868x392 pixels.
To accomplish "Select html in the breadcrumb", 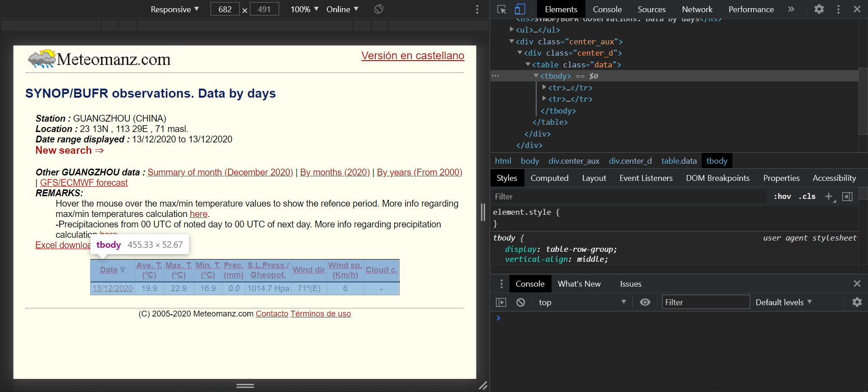I will coord(503,161).
